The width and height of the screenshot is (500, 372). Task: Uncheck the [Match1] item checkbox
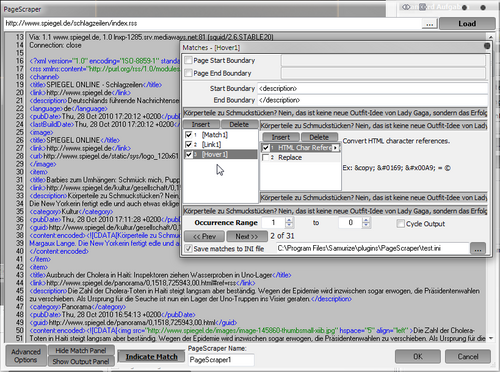click(188, 135)
